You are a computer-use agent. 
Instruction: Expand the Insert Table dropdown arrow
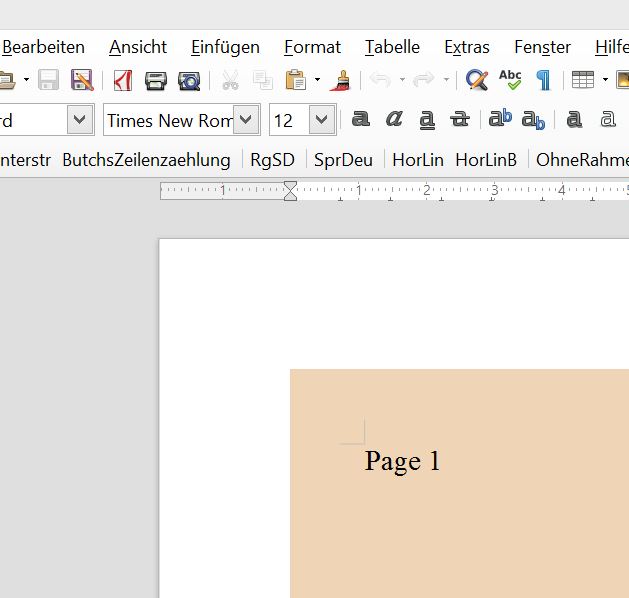[605, 79]
